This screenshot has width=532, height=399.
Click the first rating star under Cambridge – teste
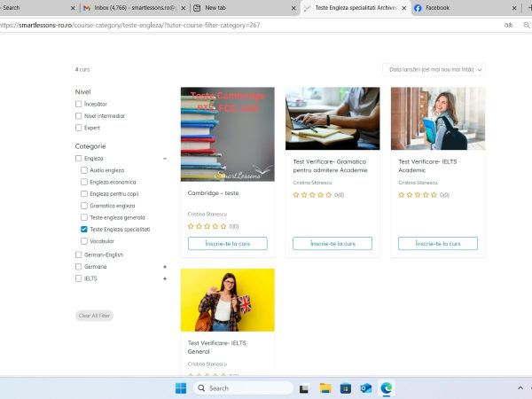[191, 226]
